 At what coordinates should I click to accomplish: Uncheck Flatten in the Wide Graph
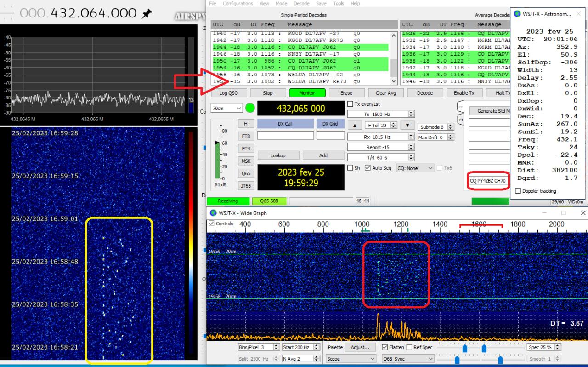coord(385,347)
